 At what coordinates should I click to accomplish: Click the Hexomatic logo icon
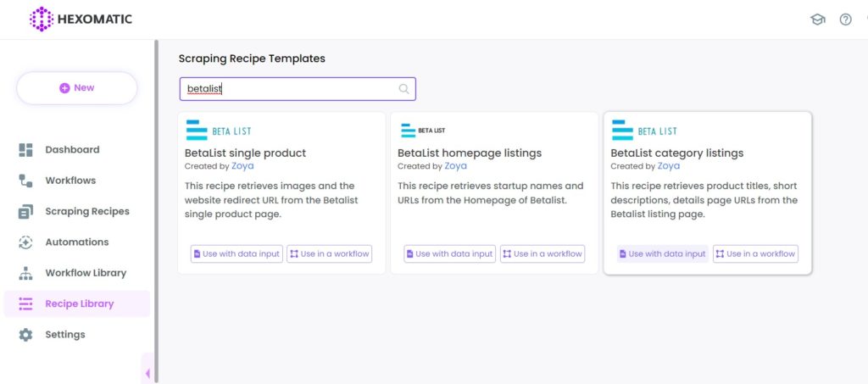42,19
